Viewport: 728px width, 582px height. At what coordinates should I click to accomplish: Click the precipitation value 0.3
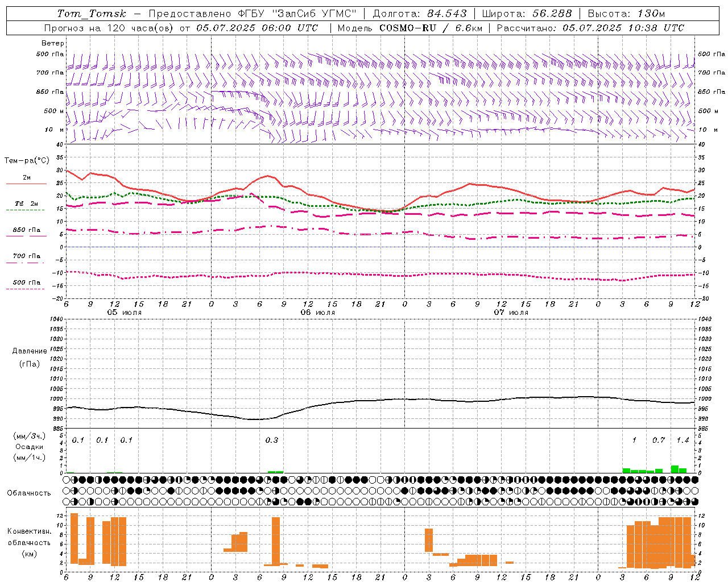click(x=272, y=440)
